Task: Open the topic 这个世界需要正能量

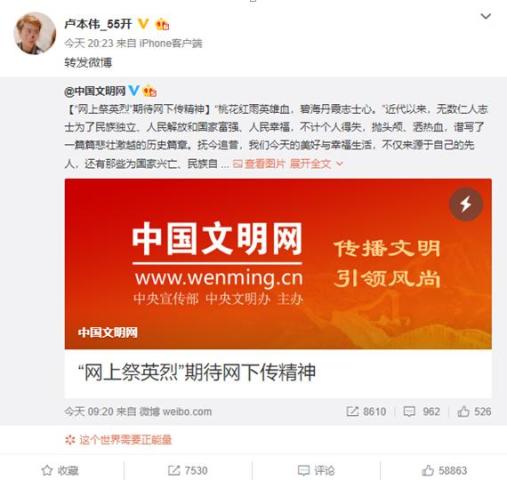Action: pos(118,440)
